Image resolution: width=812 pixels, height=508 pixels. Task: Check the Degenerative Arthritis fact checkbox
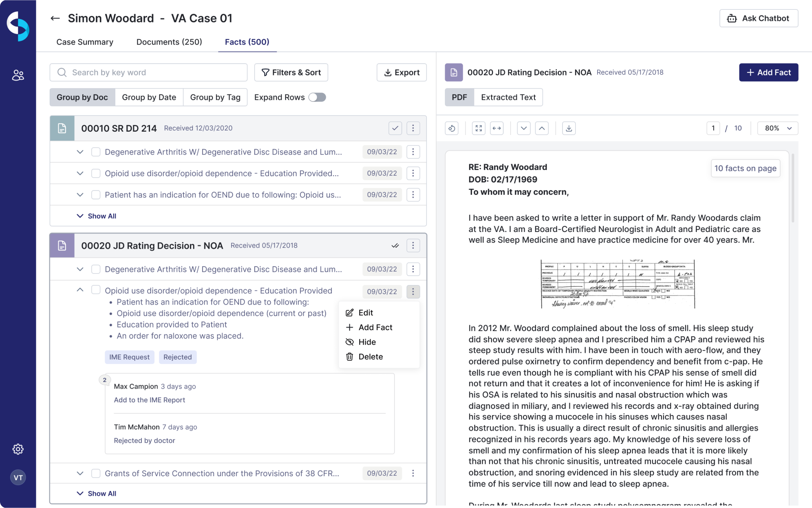[96, 152]
